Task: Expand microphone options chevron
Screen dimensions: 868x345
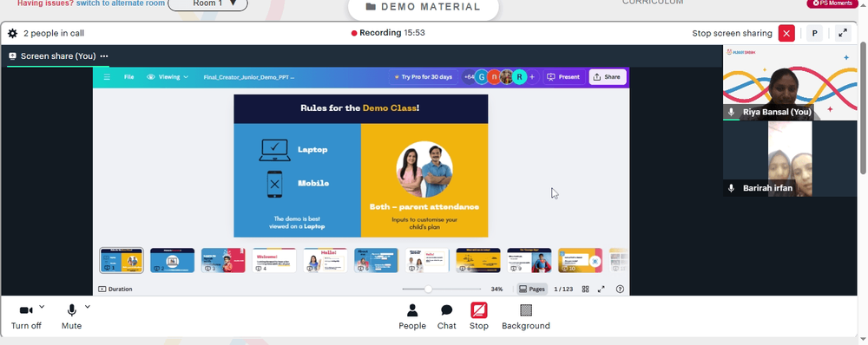Action: click(88, 307)
